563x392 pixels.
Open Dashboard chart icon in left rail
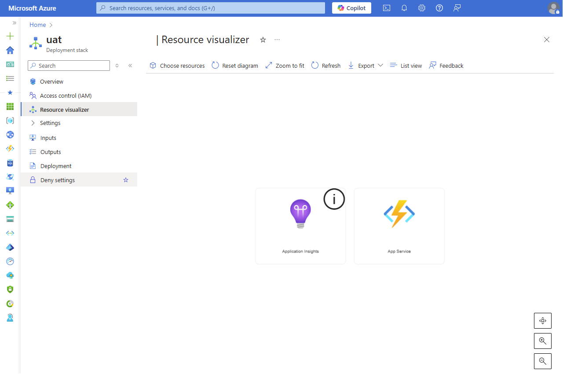10,64
